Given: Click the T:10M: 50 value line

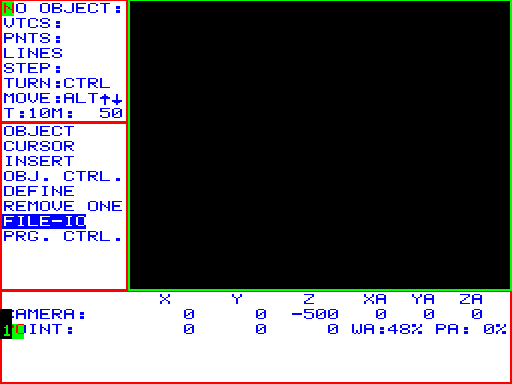Looking at the screenshot, I should (63, 113).
